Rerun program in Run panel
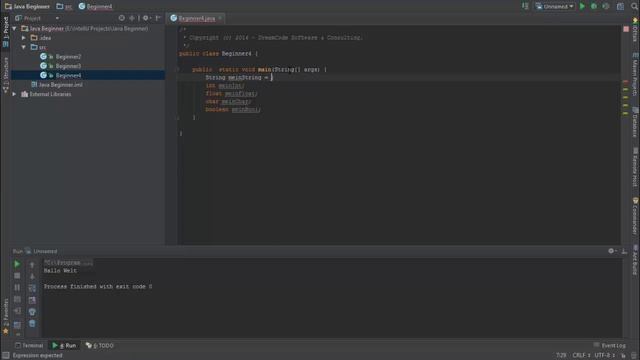640x360 pixels. (x=17, y=264)
